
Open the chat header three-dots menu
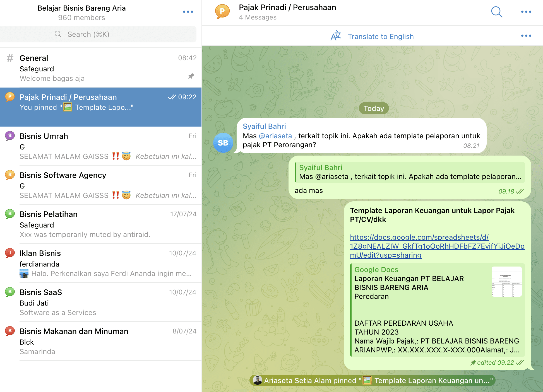tap(526, 12)
